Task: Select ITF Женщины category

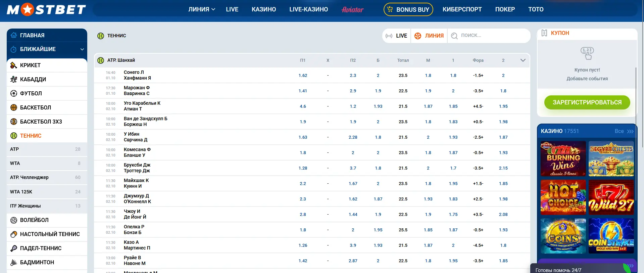Action: pyautogui.click(x=47, y=206)
